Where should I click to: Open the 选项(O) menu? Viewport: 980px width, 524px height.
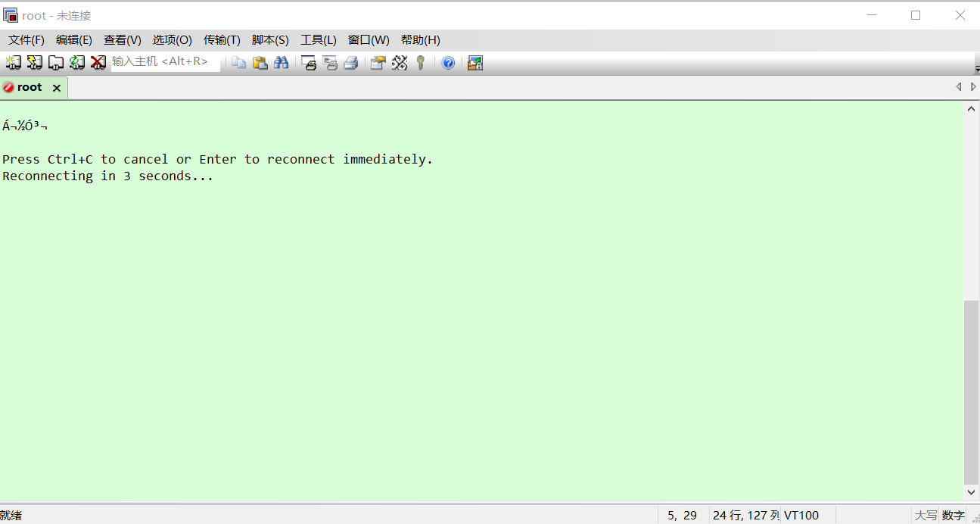tap(173, 40)
